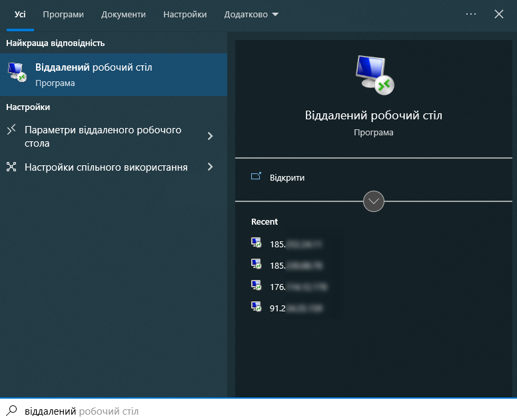517x420 pixels.
Task: Click Відкрити to launch Remote Desktop
Action: pos(287,177)
